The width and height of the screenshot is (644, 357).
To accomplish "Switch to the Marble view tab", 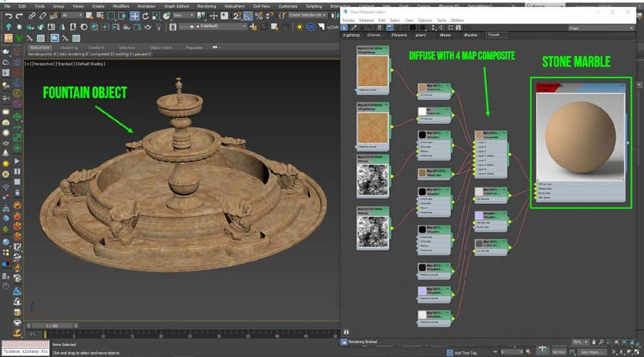I will pyautogui.click(x=471, y=34).
